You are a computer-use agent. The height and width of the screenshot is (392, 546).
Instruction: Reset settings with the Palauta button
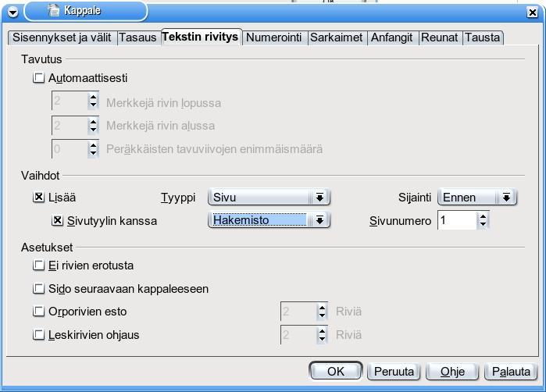coord(511,372)
